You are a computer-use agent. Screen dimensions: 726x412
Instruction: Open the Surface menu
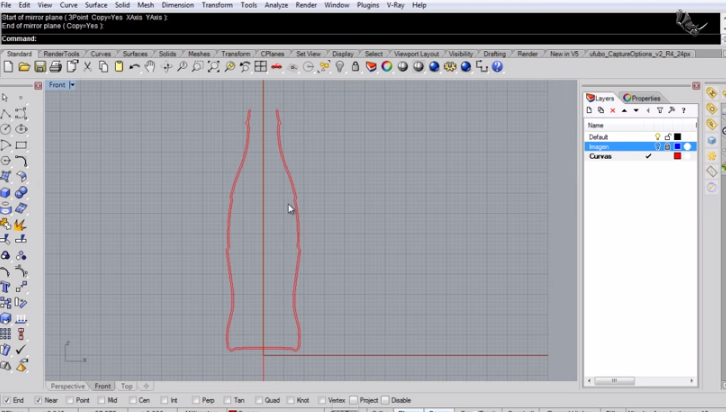click(x=96, y=5)
